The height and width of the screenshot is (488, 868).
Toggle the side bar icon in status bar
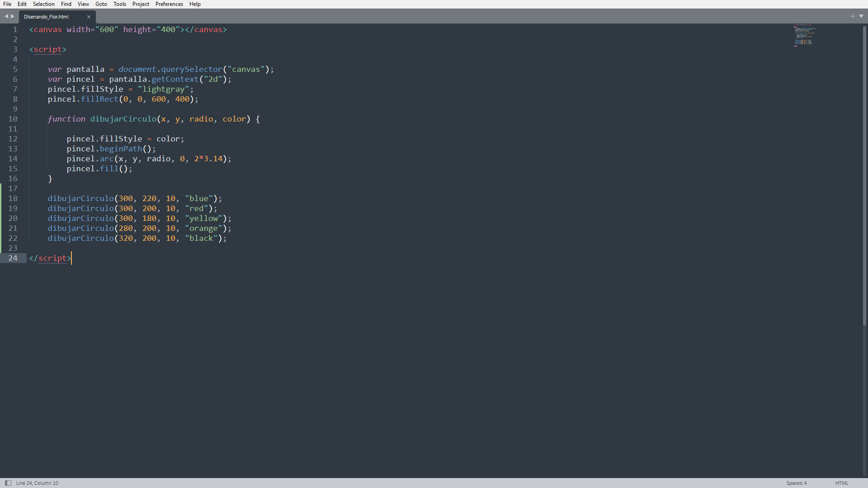coord(8,483)
